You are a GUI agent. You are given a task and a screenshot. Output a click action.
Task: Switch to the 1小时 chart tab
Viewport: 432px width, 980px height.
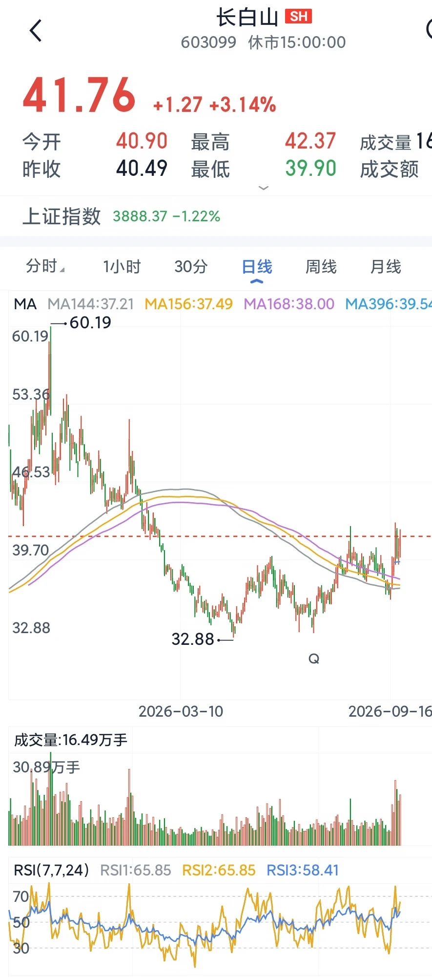point(122,267)
